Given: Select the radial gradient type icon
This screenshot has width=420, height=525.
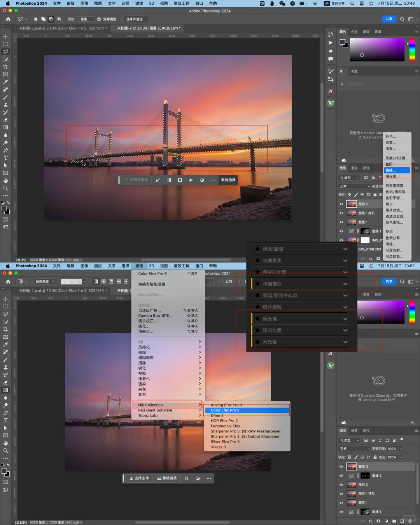Looking at the screenshot, I should pos(103,282).
